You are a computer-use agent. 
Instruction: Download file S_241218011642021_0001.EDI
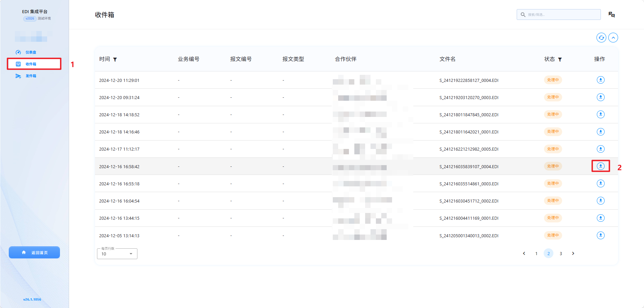(x=601, y=132)
